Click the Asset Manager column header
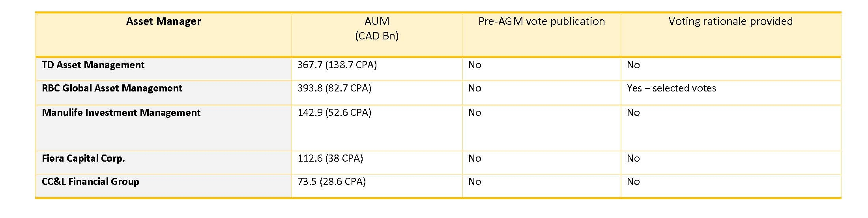 pyautogui.click(x=163, y=21)
